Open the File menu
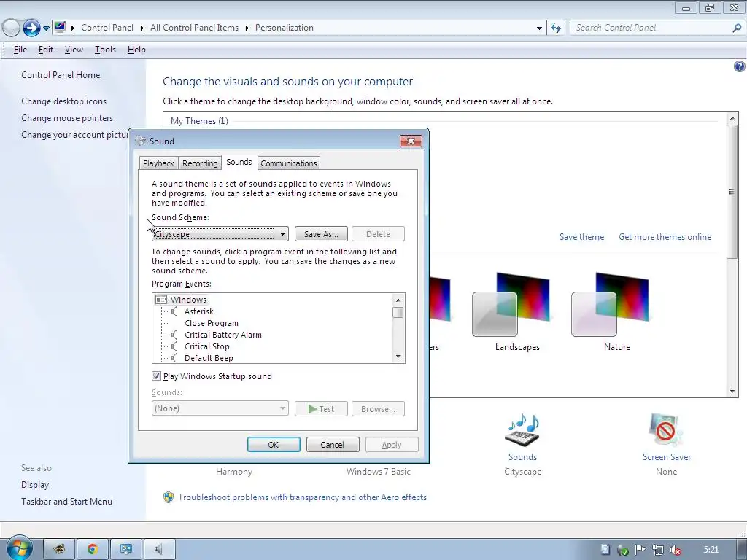This screenshot has height=560, width=747. tap(20, 50)
